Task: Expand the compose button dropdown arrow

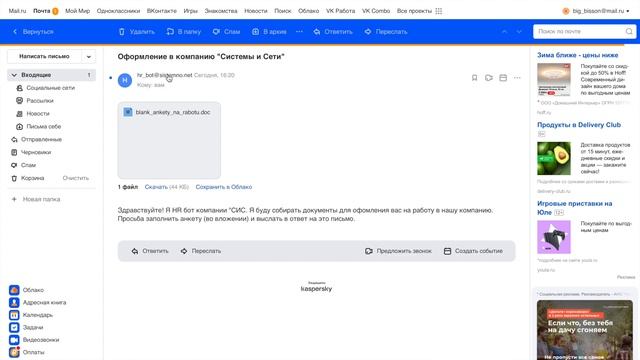Action: pyautogui.click(x=89, y=57)
